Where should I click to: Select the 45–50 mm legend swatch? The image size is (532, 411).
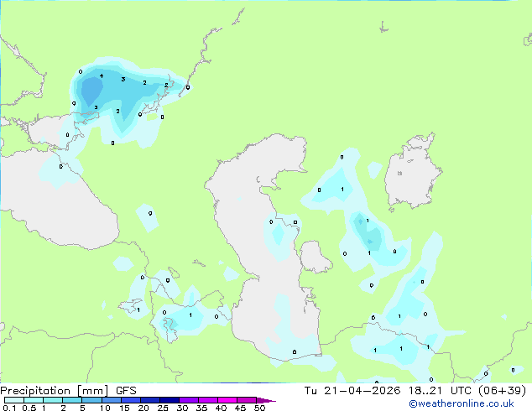(247, 400)
